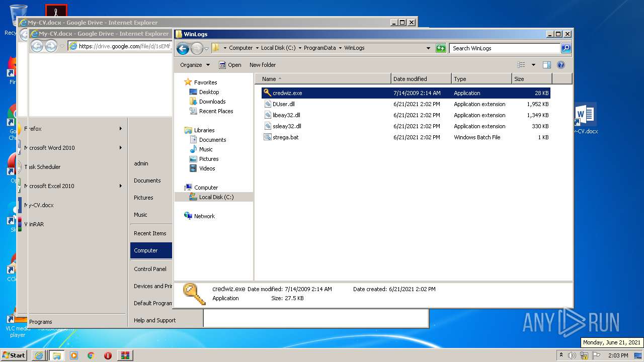Screen dimensions: 644x362
Task: Click the Chrome taskbar icon
Action: click(x=91, y=355)
